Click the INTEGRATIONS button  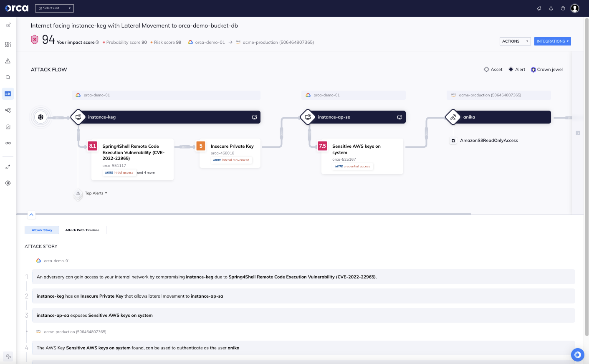click(552, 41)
